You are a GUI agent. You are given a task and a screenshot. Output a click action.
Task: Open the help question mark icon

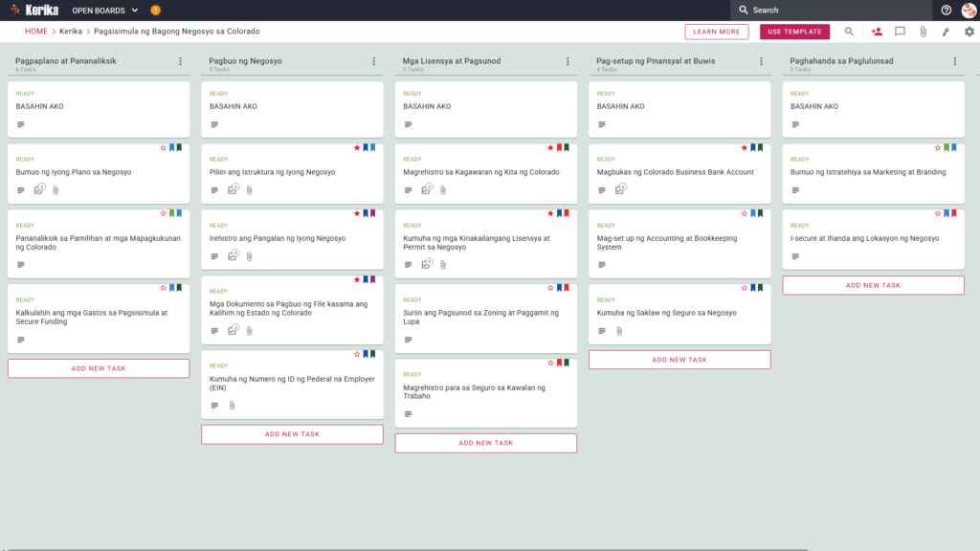click(x=947, y=10)
